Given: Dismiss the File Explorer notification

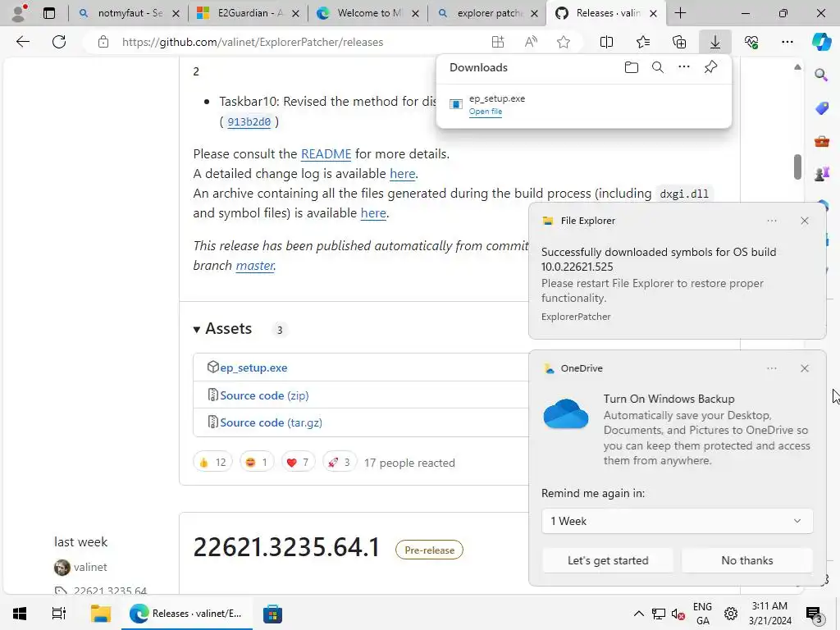Looking at the screenshot, I should [804, 221].
